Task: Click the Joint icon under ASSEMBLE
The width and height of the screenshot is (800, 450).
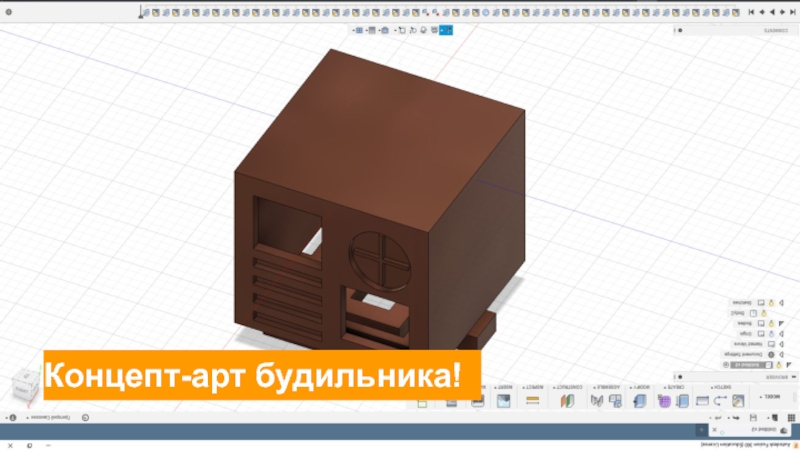Action: tap(597, 401)
